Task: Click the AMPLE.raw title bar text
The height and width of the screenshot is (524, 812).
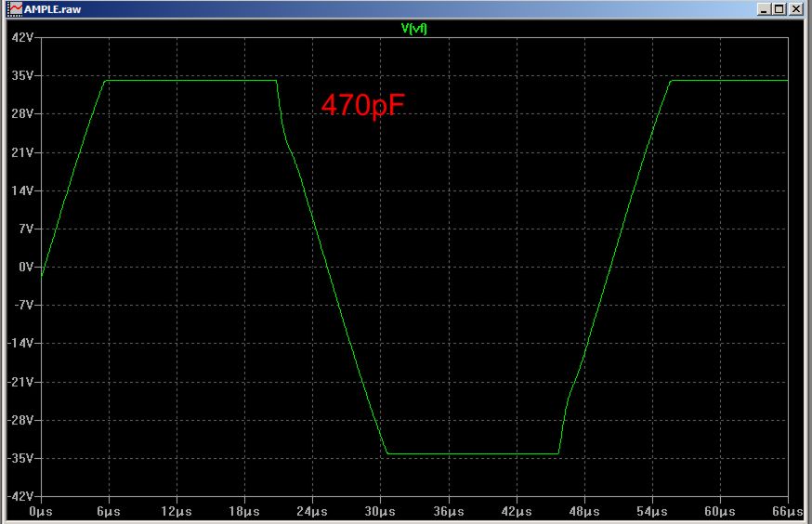Action: click(52, 9)
